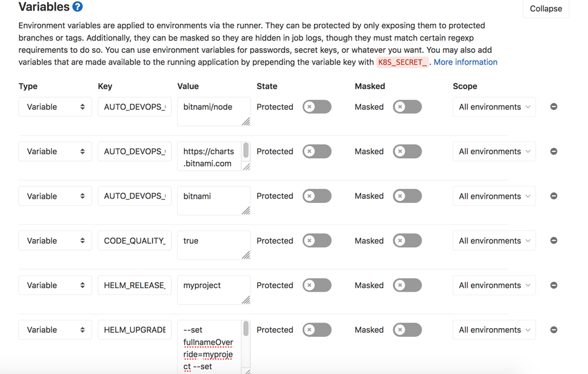Remove the charts.bitnami.com variable row
This screenshot has width=588, height=374.
pyautogui.click(x=553, y=152)
